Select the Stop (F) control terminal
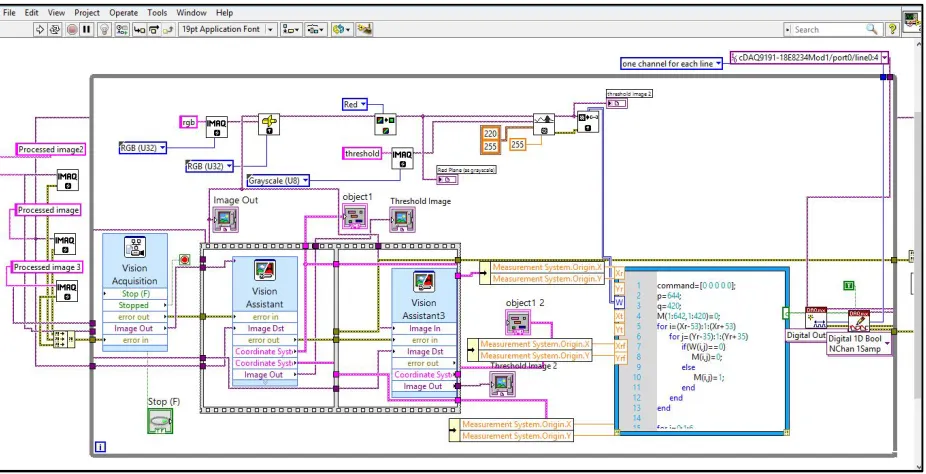The height and width of the screenshot is (474, 926). click(160, 420)
